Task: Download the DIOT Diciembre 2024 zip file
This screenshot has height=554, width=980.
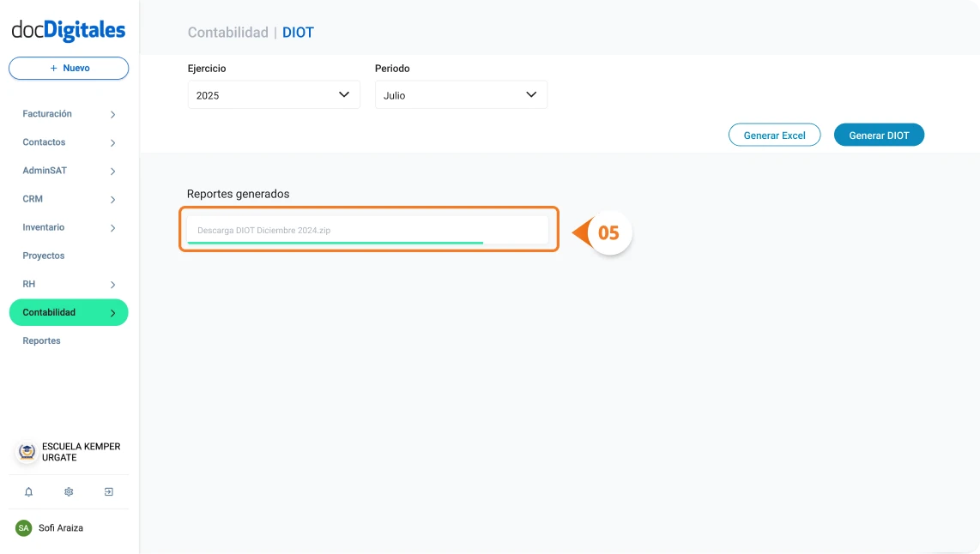Action: point(368,229)
